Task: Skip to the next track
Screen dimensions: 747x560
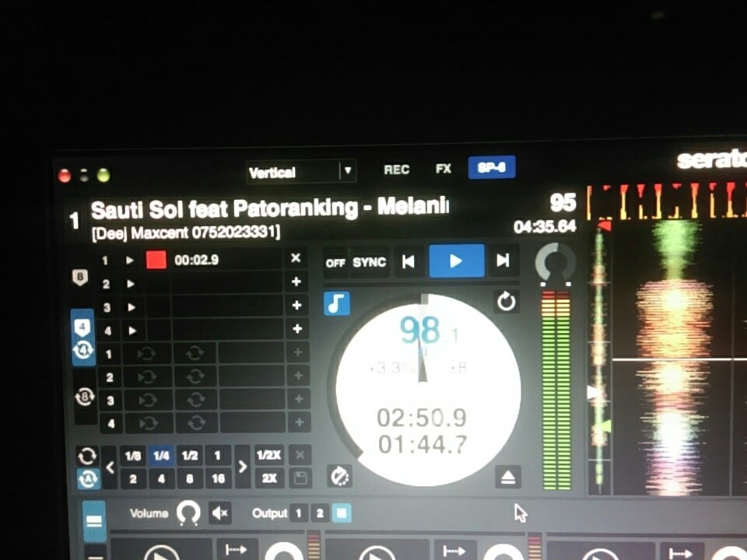Action: (x=503, y=260)
